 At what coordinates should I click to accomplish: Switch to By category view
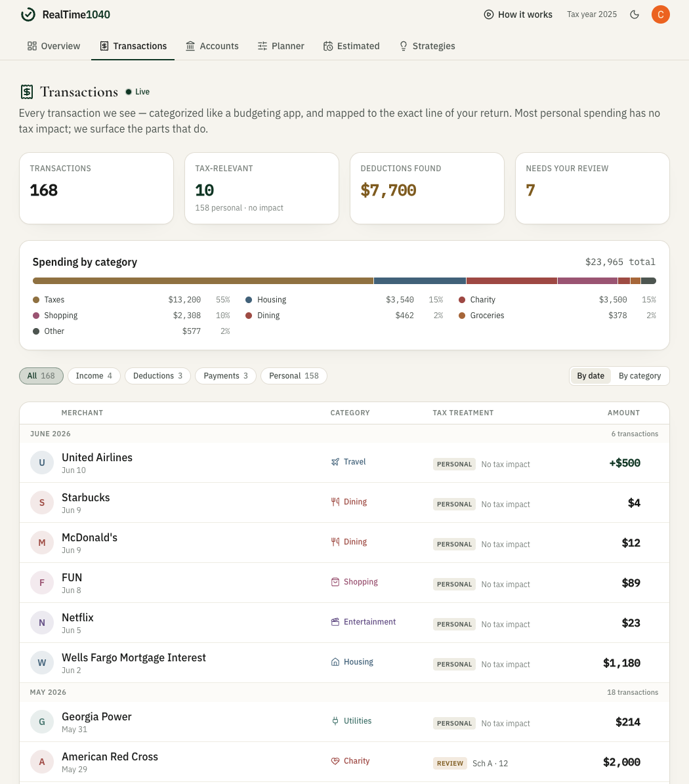(640, 376)
